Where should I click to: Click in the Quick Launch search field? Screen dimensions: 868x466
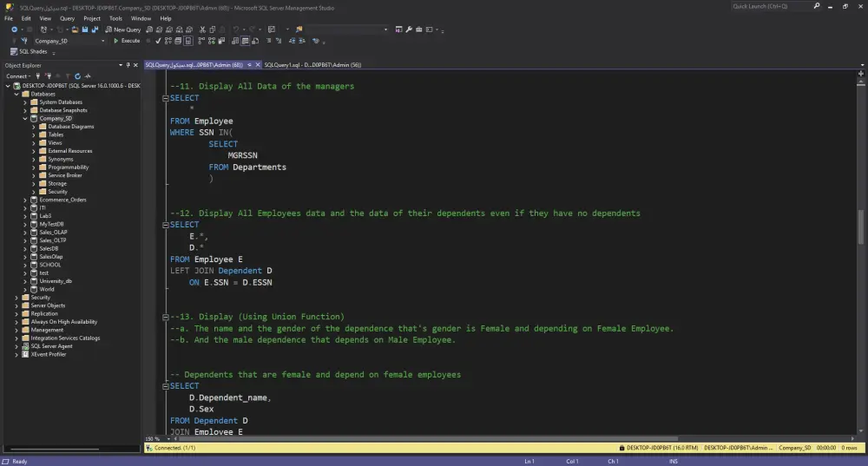coord(769,6)
